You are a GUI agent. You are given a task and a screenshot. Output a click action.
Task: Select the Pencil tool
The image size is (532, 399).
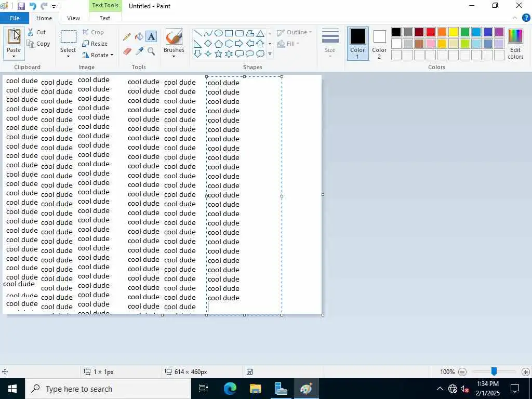tap(127, 37)
